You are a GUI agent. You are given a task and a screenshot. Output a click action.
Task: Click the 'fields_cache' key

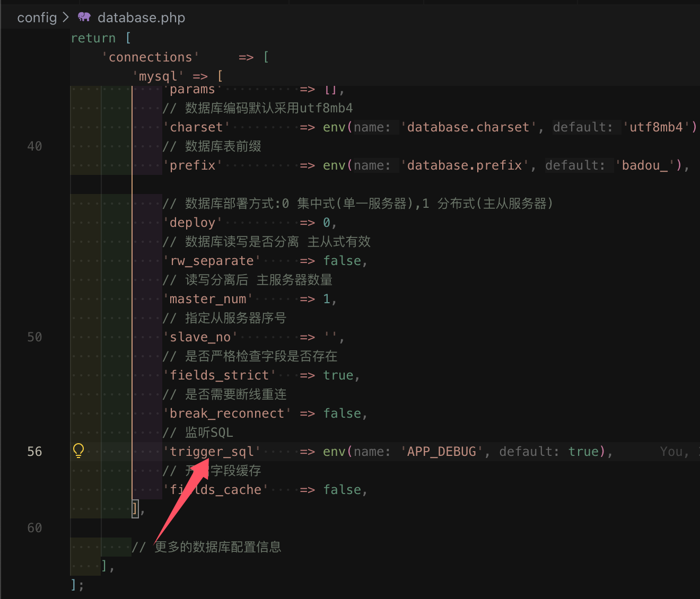point(216,490)
